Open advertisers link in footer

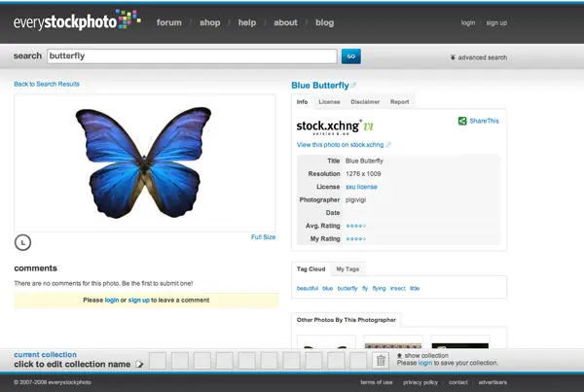click(493, 382)
